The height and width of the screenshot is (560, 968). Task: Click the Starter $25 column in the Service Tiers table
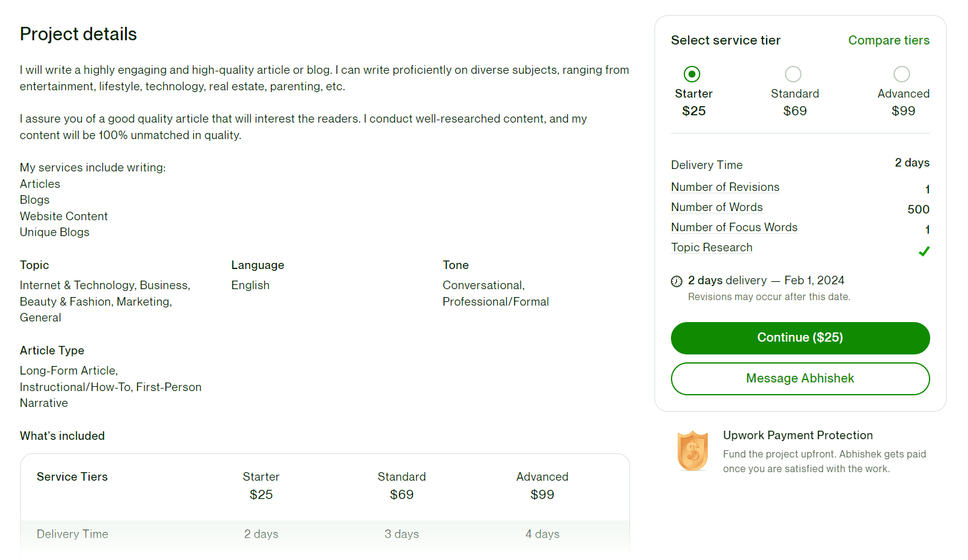(261, 486)
